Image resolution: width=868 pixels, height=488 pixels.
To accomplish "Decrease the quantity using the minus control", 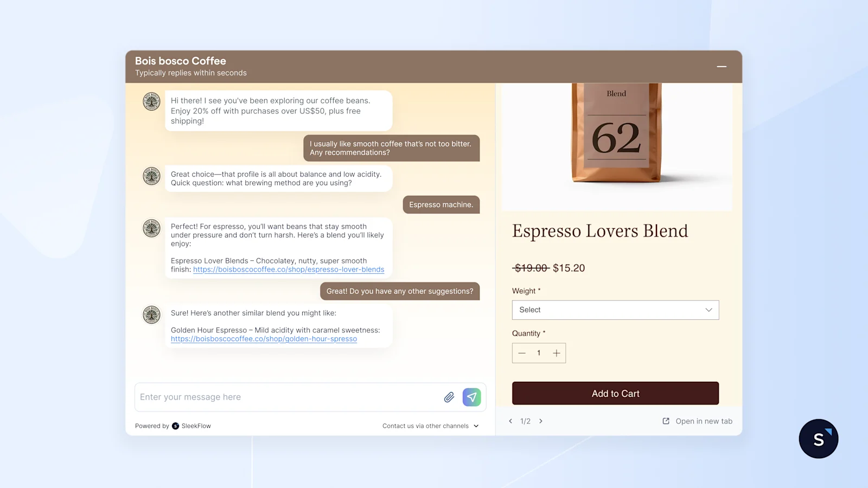I will pyautogui.click(x=521, y=353).
